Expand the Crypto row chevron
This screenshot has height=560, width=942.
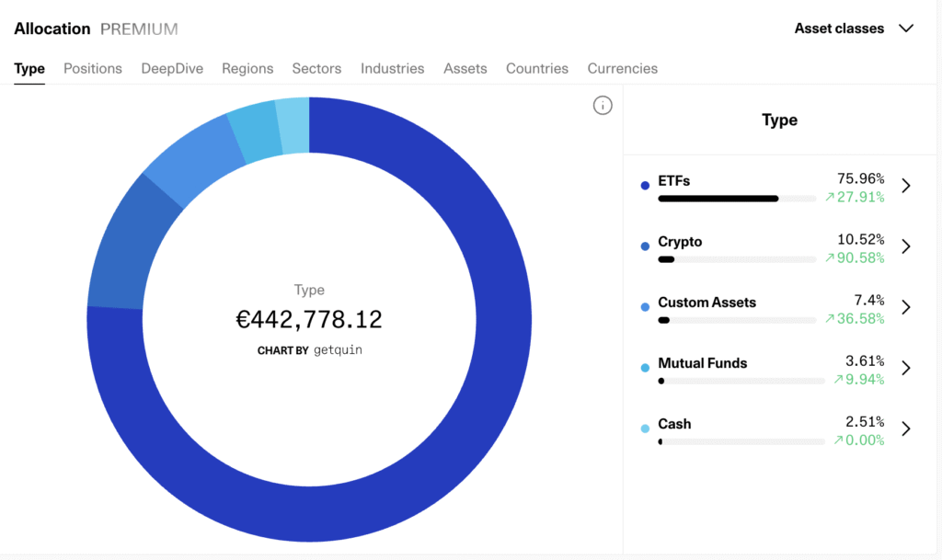(x=906, y=246)
